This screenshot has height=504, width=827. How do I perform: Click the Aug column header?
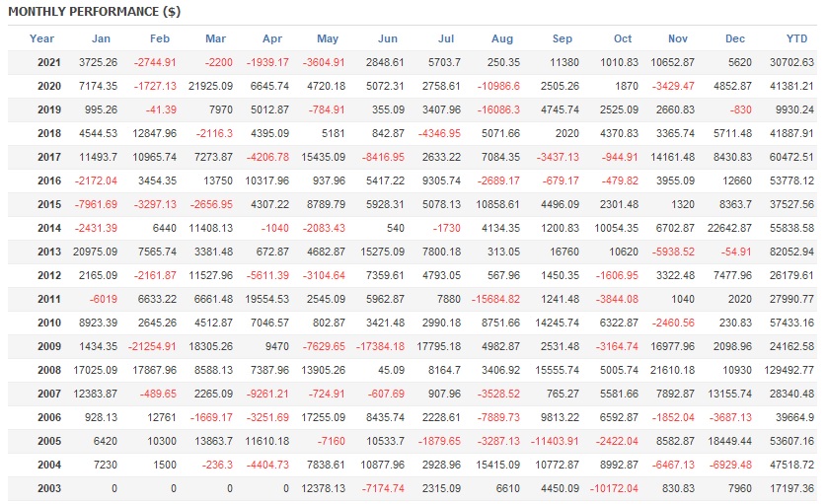(x=501, y=38)
